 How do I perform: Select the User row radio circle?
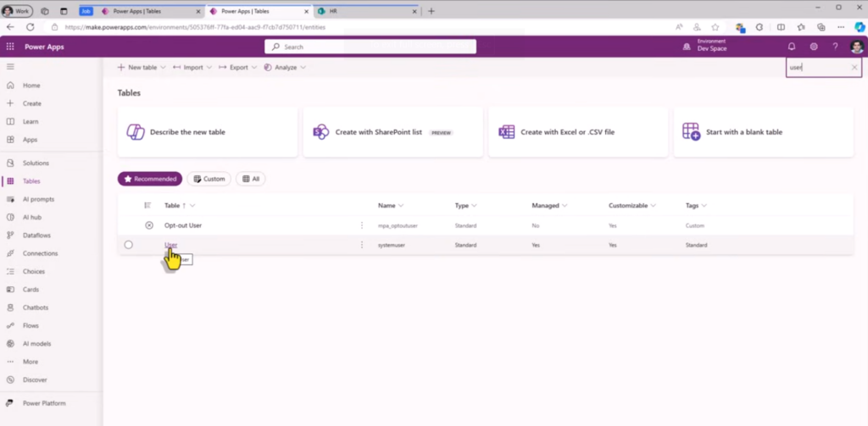pos(129,245)
